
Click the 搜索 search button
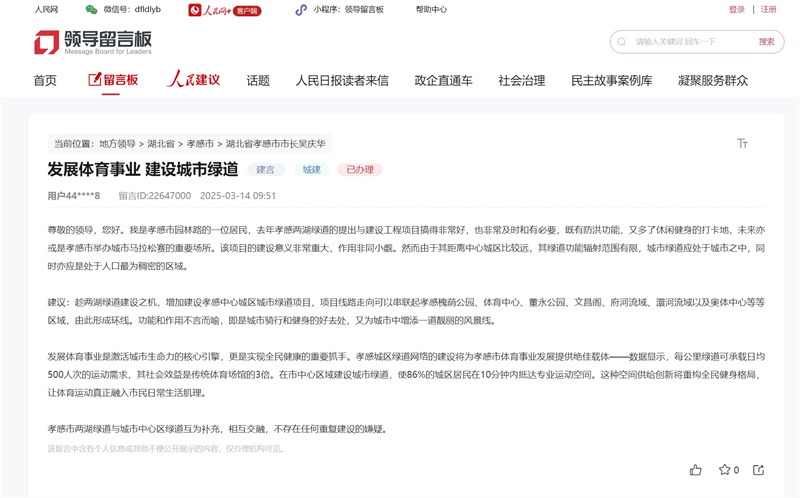tap(766, 42)
